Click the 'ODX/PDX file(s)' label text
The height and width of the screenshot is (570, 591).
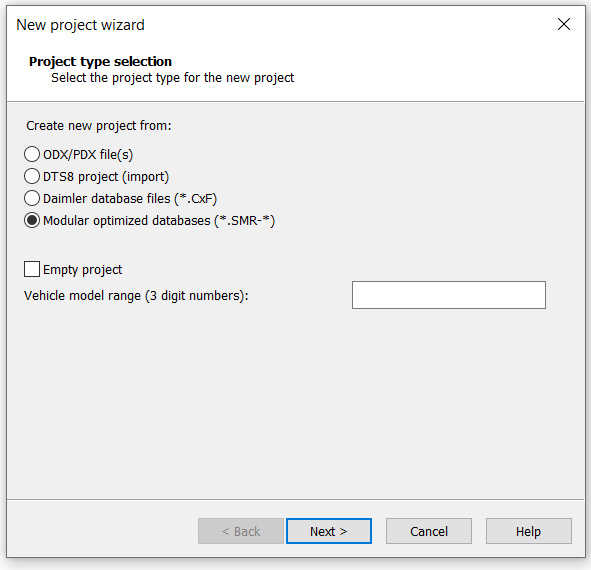88,155
